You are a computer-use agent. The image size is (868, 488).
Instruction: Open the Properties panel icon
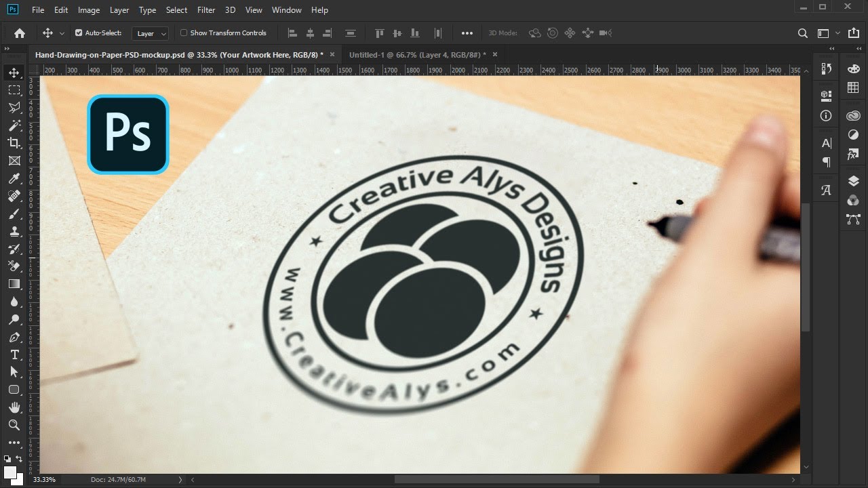tap(826, 96)
